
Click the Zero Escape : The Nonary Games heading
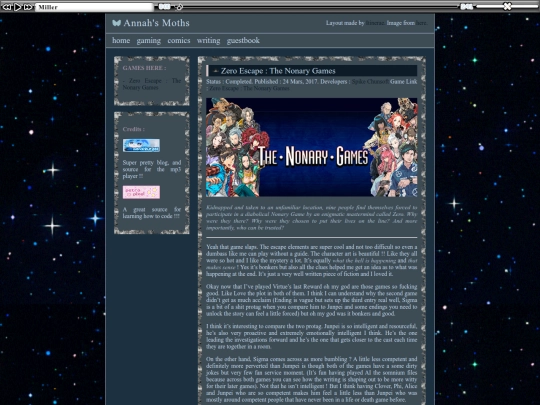[278, 71]
